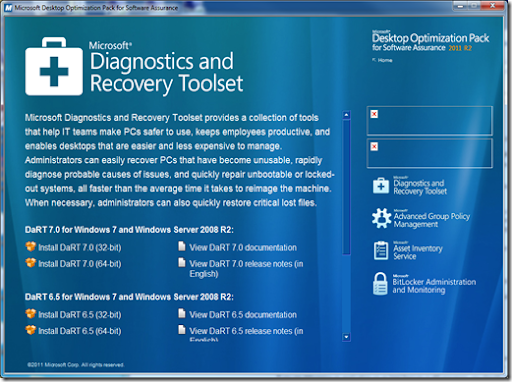Click the first broken image placeholder box
512x382 pixels.
pos(430,121)
